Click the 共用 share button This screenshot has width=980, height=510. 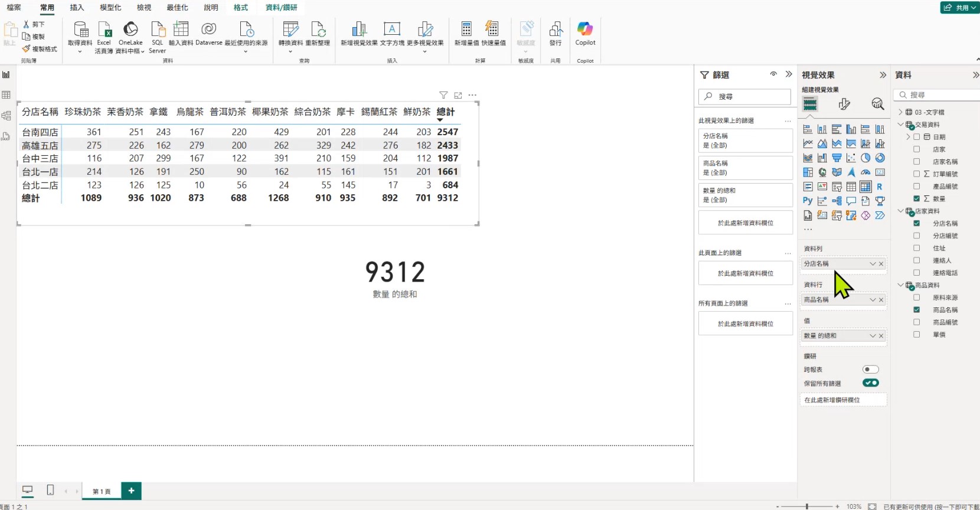[958, 8]
